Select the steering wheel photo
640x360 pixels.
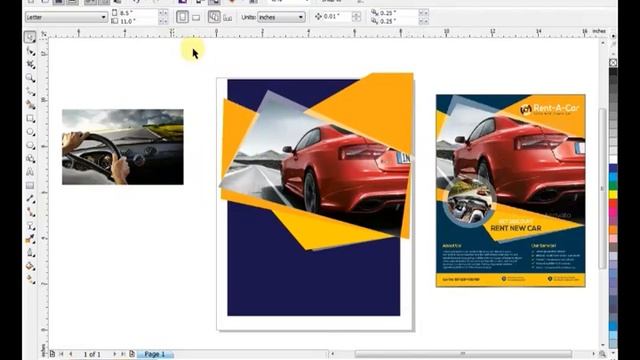(123, 147)
